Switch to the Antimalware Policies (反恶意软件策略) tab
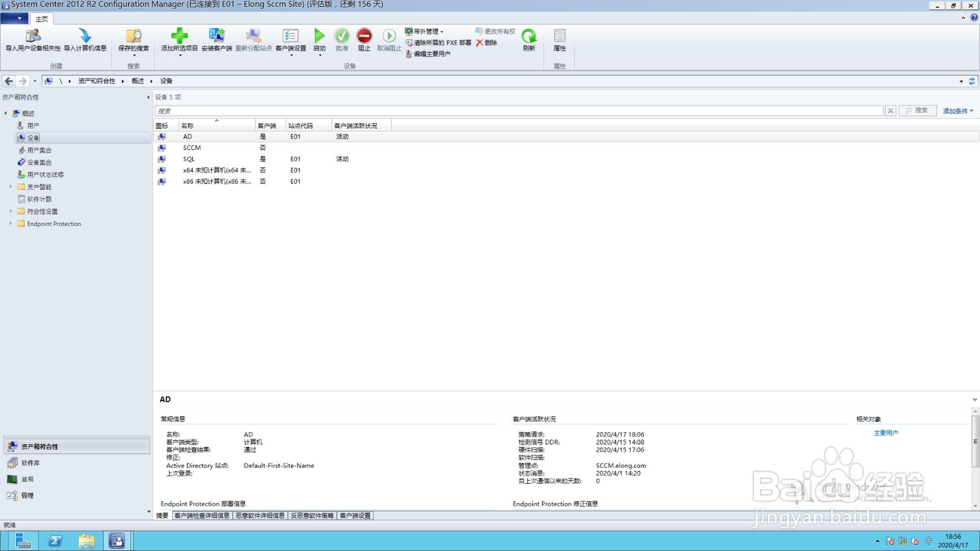This screenshot has height=551, width=980. 312,515
